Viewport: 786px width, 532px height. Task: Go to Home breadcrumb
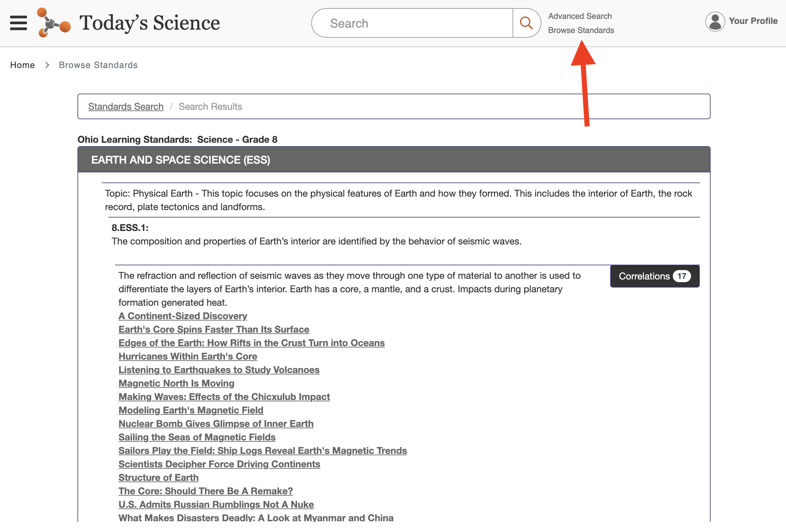[x=22, y=65]
